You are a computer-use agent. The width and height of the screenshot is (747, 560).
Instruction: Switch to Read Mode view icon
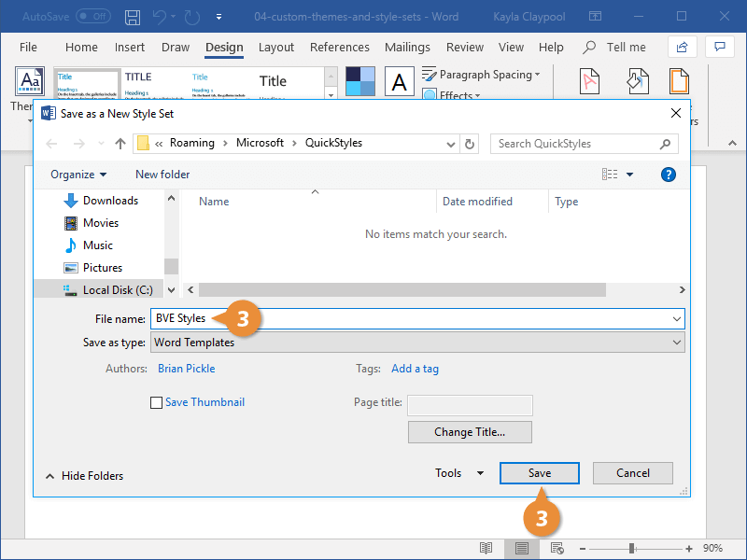tap(486, 548)
